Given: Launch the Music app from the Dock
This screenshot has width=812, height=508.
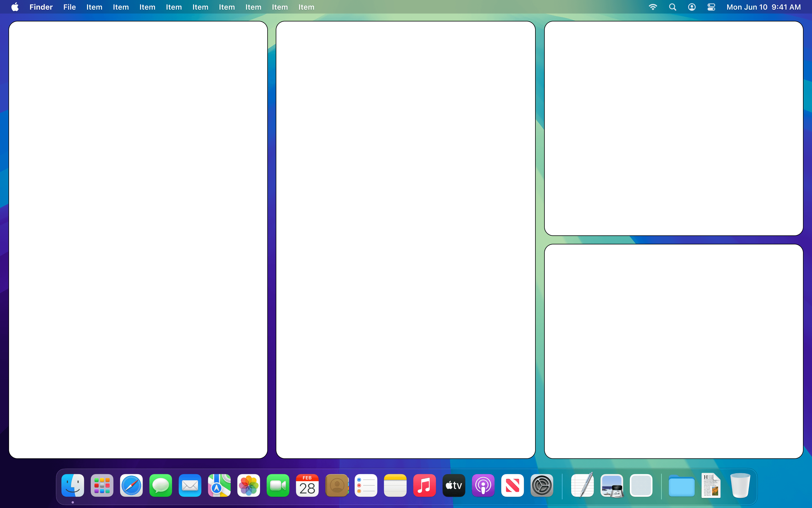Looking at the screenshot, I should pos(424,485).
